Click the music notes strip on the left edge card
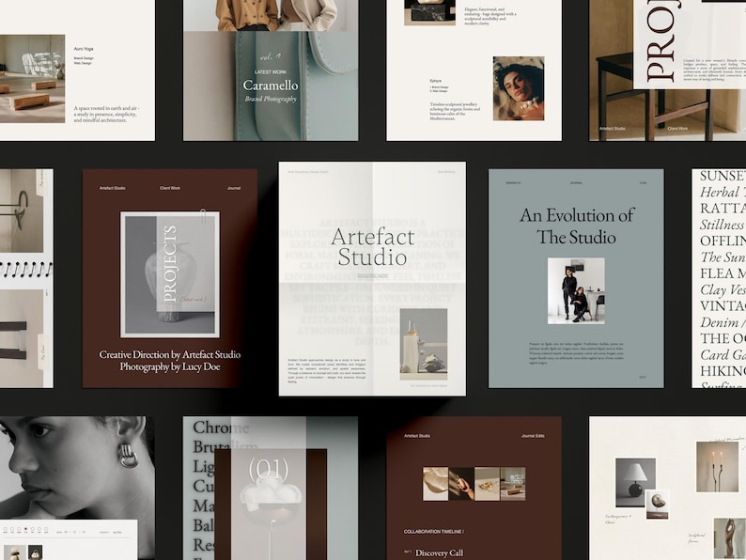The height and width of the screenshot is (560, 746). pyautogui.click(x=26, y=270)
